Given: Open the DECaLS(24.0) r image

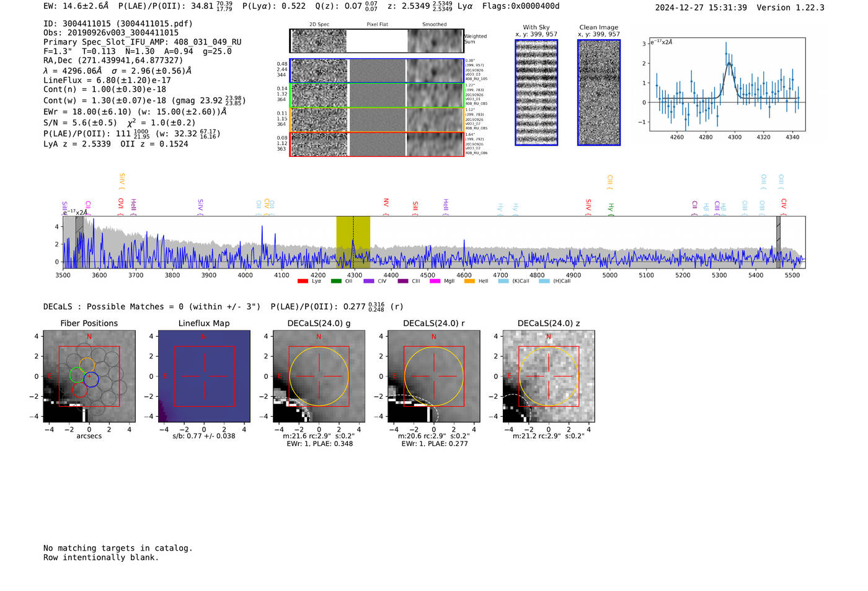Looking at the screenshot, I should (x=433, y=376).
